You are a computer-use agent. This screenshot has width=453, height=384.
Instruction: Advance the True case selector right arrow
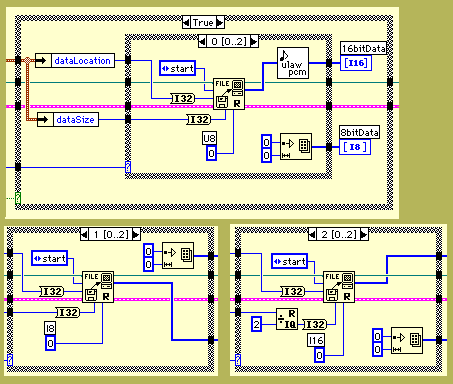[220, 23]
